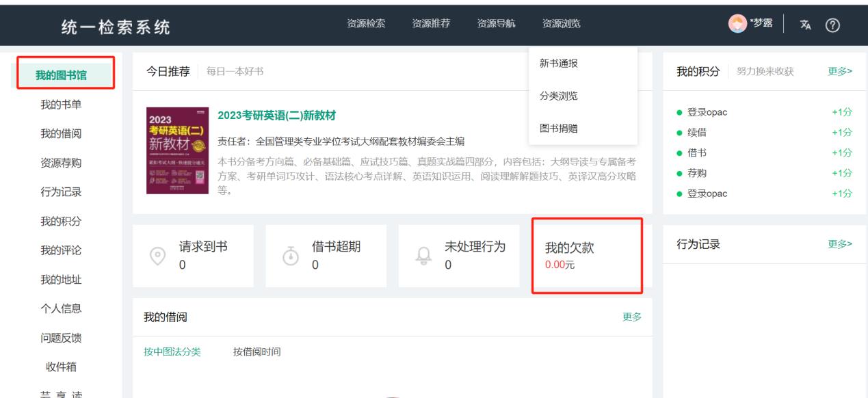Image resolution: width=868 pixels, height=398 pixels.
Task: Open the 2023考研英语(二)新教材 title link
Action: 276,115
